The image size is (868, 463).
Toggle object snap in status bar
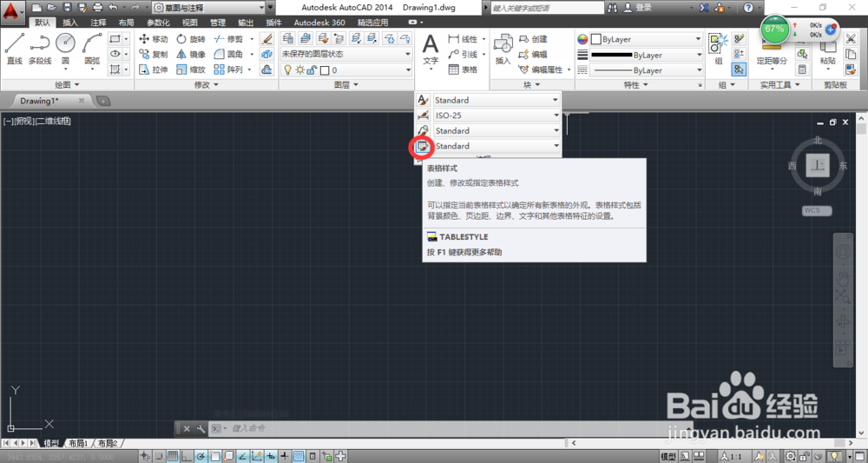point(214,456)
